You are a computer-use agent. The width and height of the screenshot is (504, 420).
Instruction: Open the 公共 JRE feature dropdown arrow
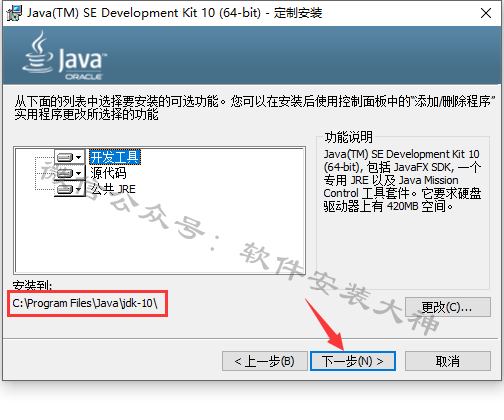pos(79,189)
